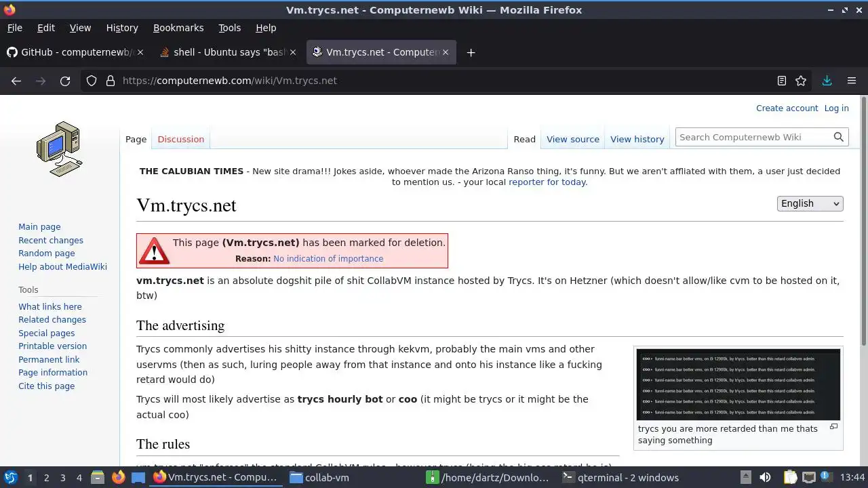Open the Help menu
Viewport: 868px width, 488px height.
266,28
